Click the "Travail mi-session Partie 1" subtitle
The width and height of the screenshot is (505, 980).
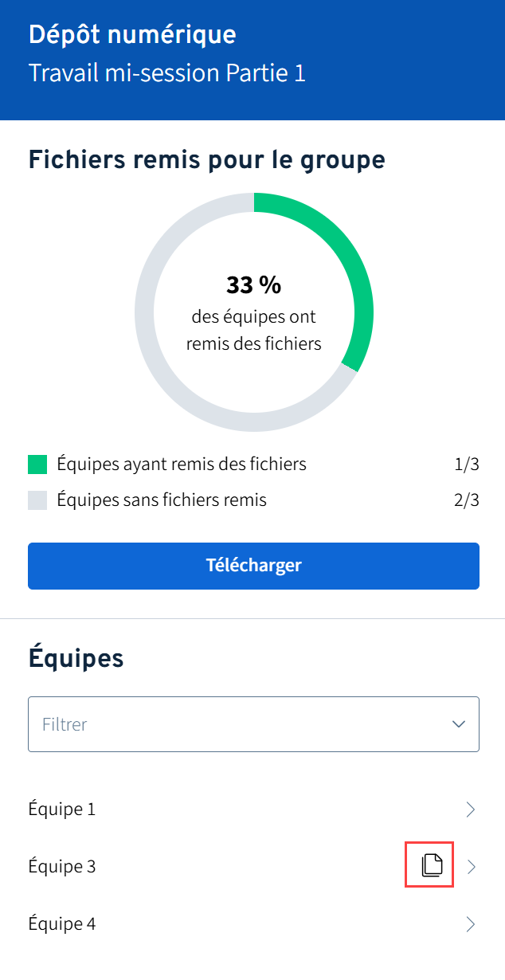click(x=167, y=73)
